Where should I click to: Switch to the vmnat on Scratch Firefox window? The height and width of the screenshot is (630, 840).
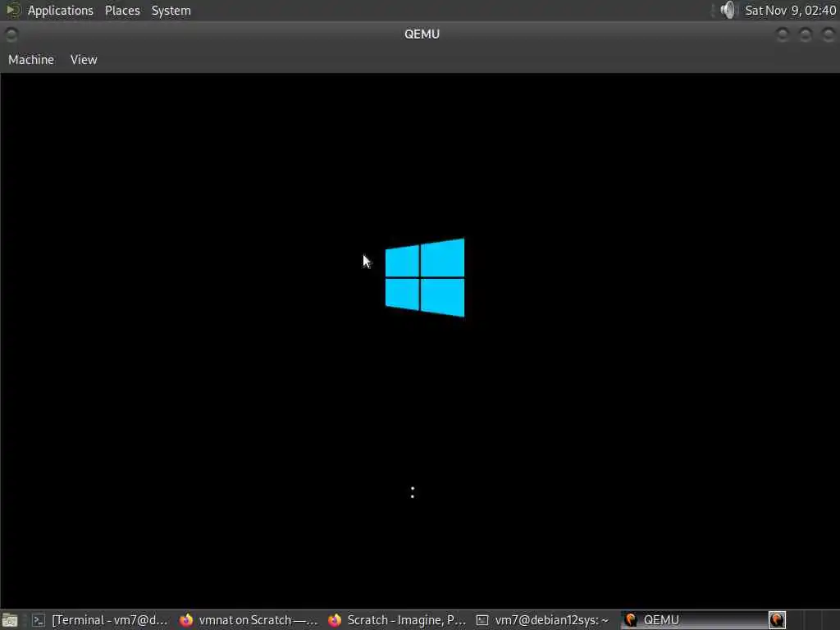pos(249,620)
